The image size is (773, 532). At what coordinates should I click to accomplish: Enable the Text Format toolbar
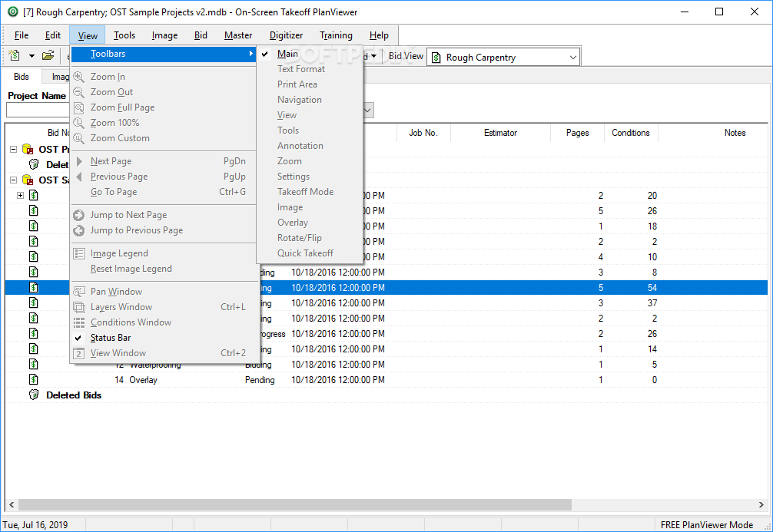[310, 69]
